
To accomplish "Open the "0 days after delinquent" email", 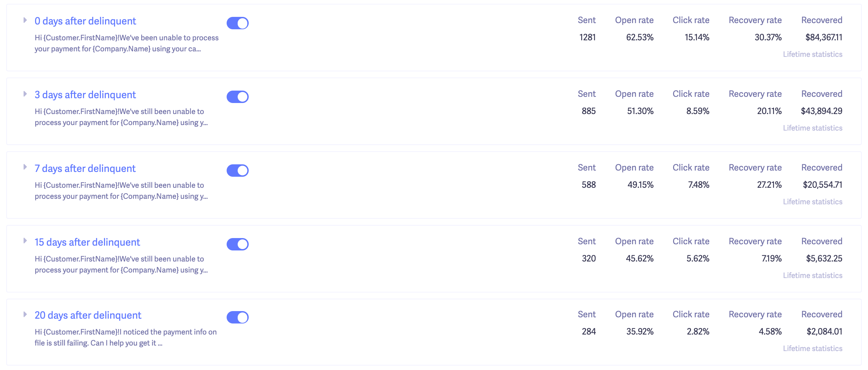I will 85,21.
